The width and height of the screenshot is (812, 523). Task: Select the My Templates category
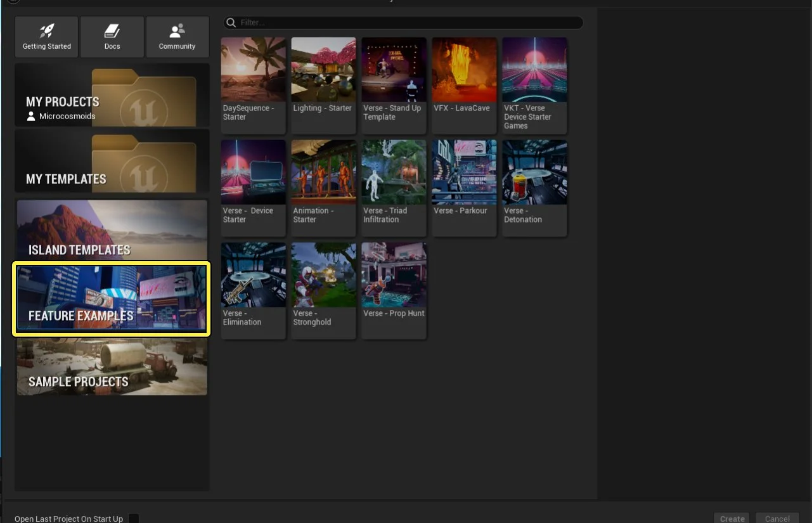(112, 161)
